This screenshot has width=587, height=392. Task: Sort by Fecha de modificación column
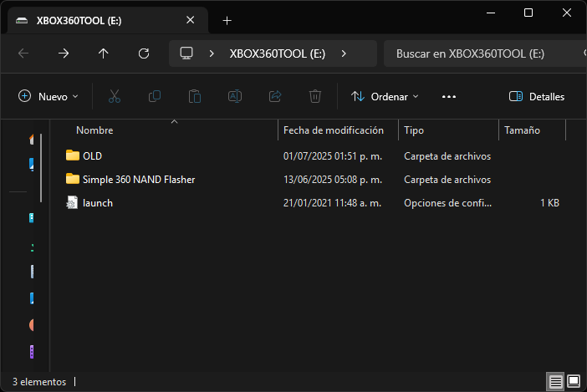click(x=333, y=130)
